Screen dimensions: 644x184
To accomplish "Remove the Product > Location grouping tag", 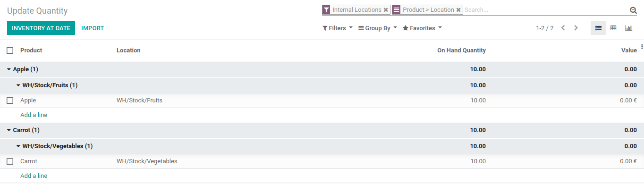I will [x=458, y=10].
